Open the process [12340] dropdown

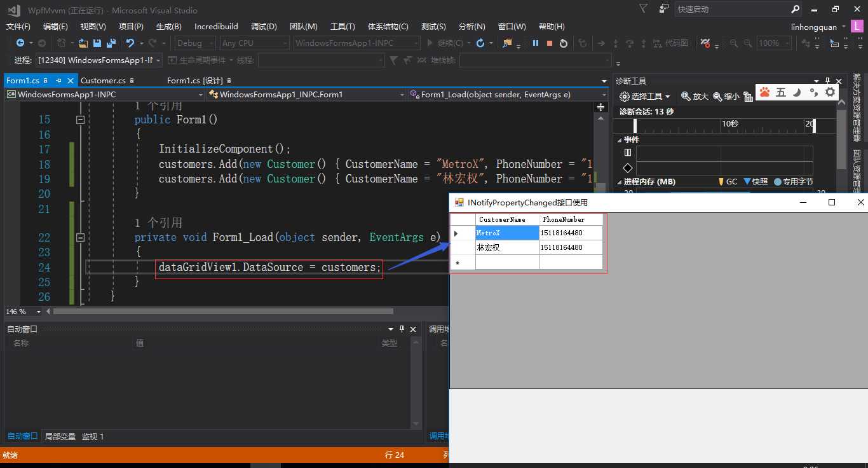[x=99, y=60]
